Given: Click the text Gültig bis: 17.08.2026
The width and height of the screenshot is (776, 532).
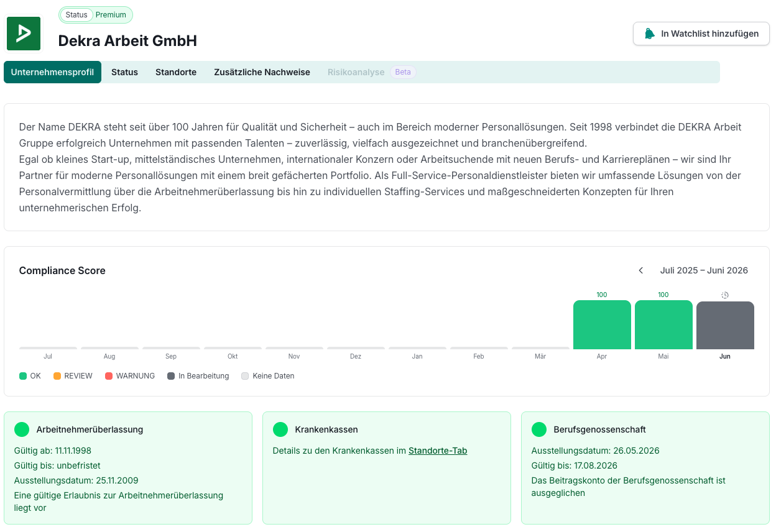Looking at the screenshot, I should coord(574,465).
